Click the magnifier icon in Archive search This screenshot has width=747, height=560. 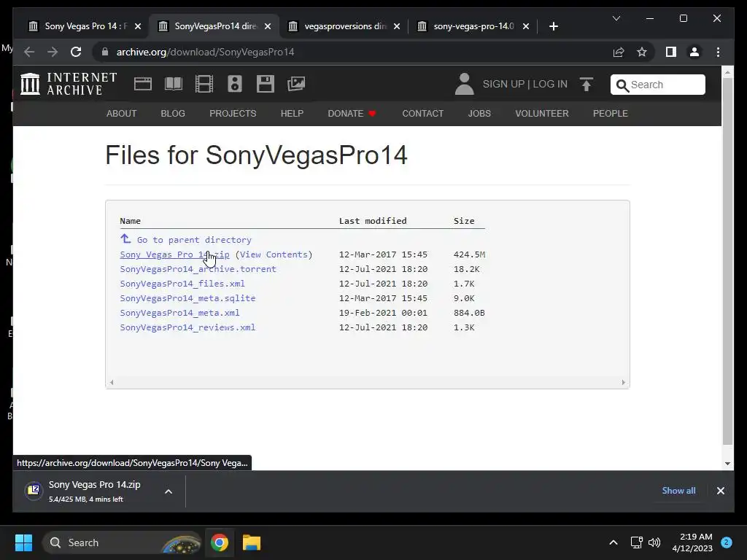click(x=622, y=85)
